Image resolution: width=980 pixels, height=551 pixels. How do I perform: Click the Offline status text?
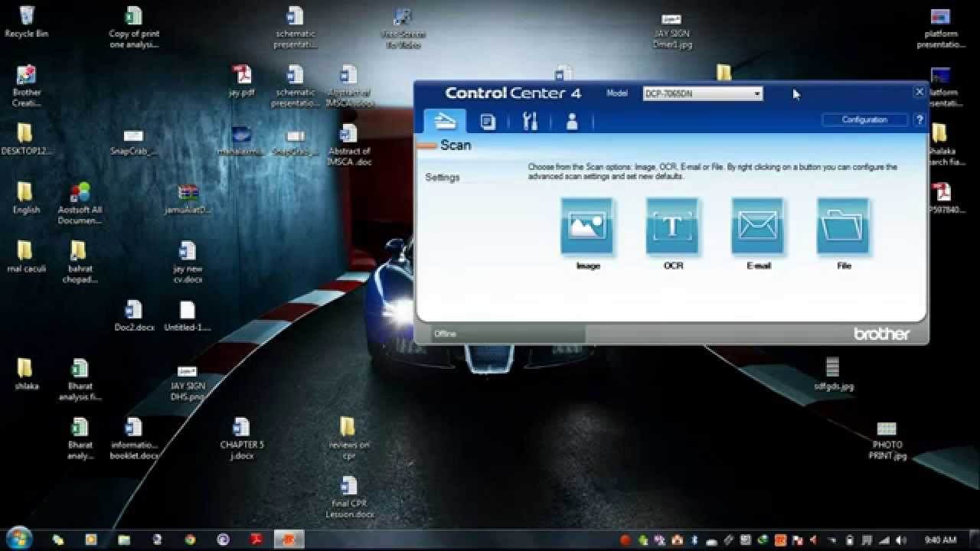coord(445,334)
